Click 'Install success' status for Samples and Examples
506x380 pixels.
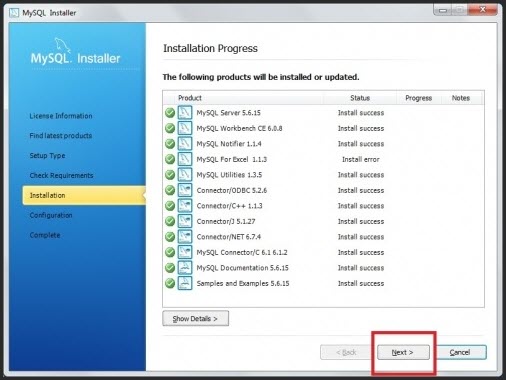click(x=361, y=283)
